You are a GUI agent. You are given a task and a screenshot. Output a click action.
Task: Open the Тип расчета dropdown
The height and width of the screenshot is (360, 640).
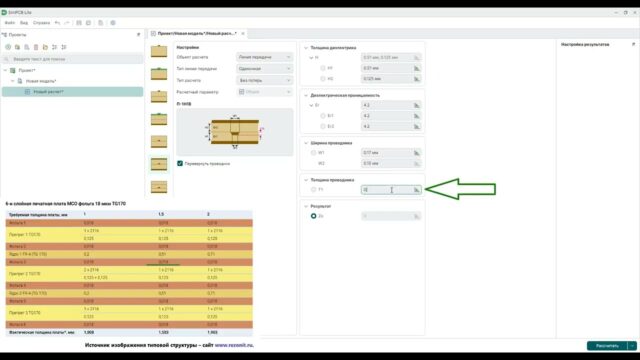pos(264,80)
